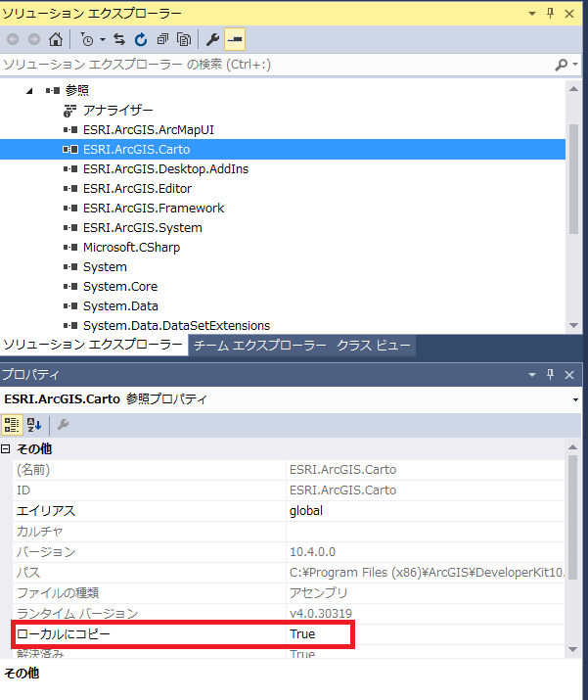This screenshot has height=700, width=588.
Task: Click the Back navigation arrow in Solution Explorer
Action: click(13, 40)
